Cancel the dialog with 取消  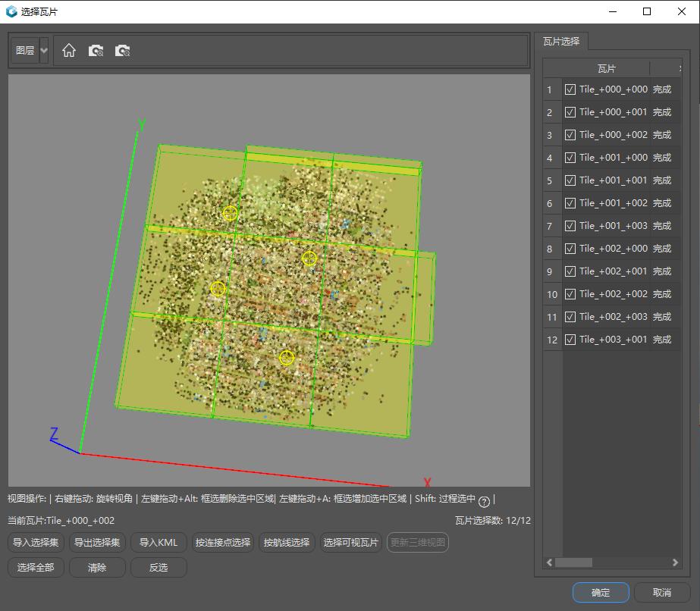661,592
